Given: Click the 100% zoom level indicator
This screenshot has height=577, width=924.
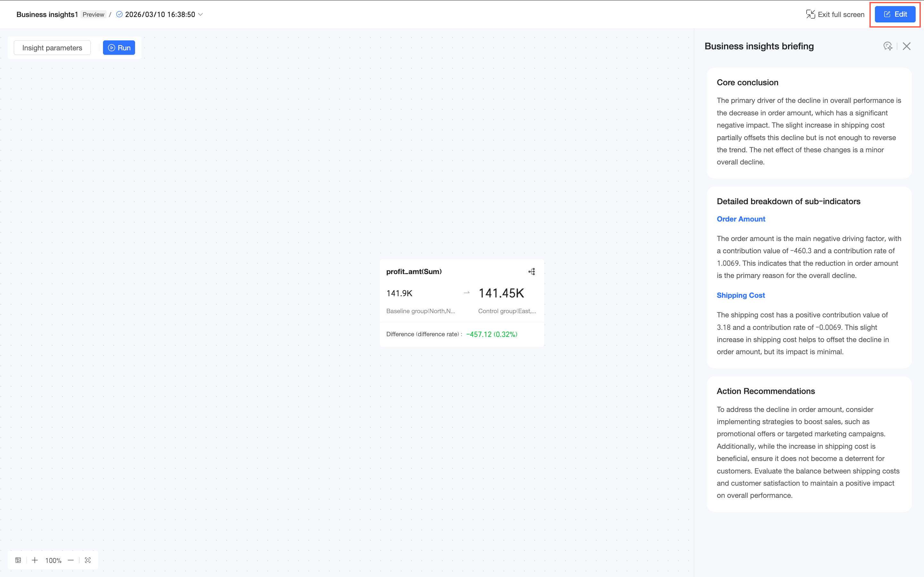Looking at the screenshot, I should (x=53, y=561).
